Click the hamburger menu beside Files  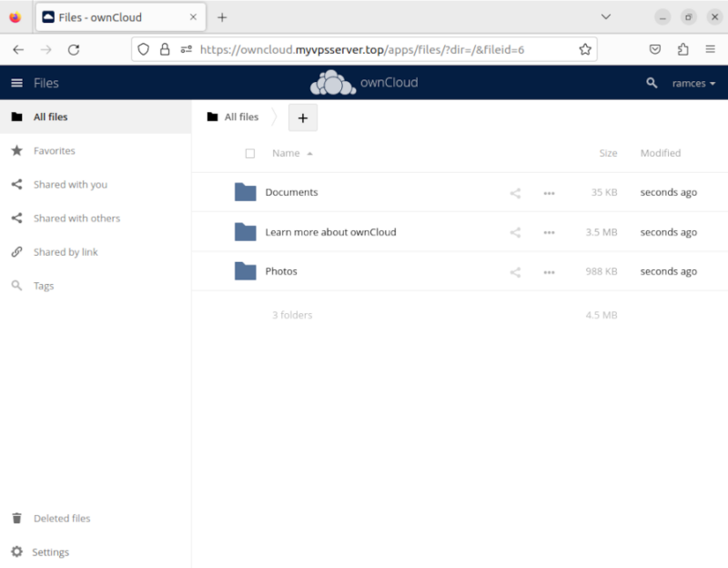click(15, 82)
